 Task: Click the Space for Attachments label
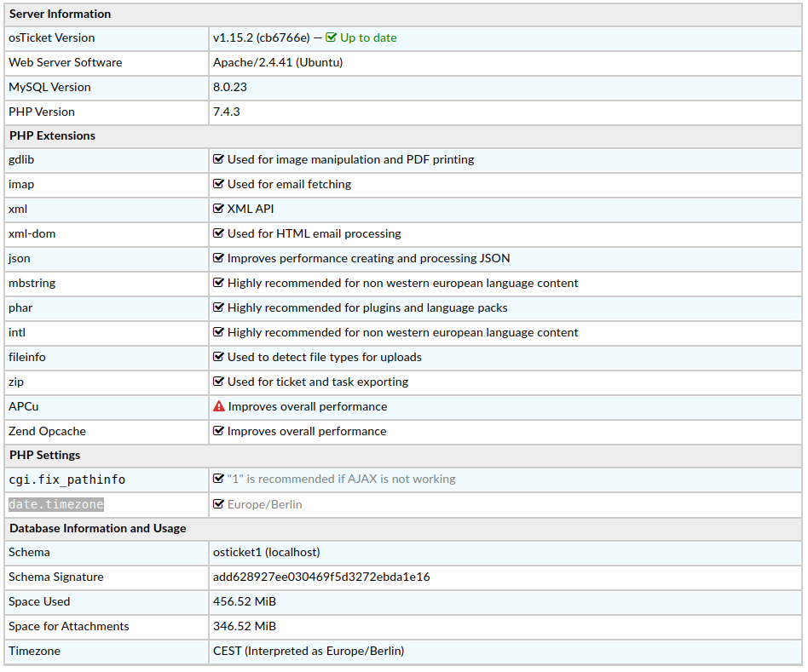(69, 627)
